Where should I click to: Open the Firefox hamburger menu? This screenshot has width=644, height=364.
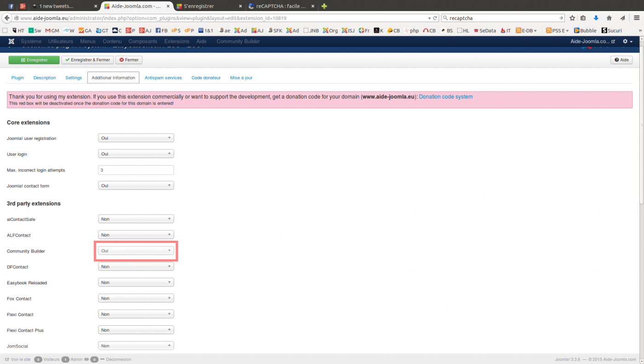(636, 18)
